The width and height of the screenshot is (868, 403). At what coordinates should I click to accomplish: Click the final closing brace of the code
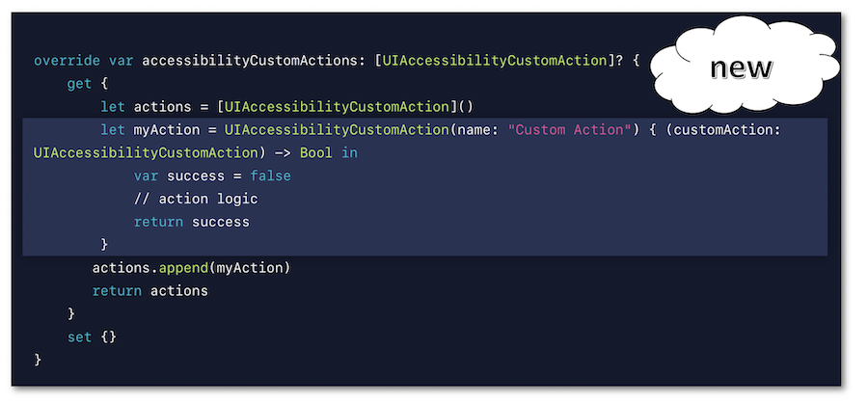(x=38, y=360)
